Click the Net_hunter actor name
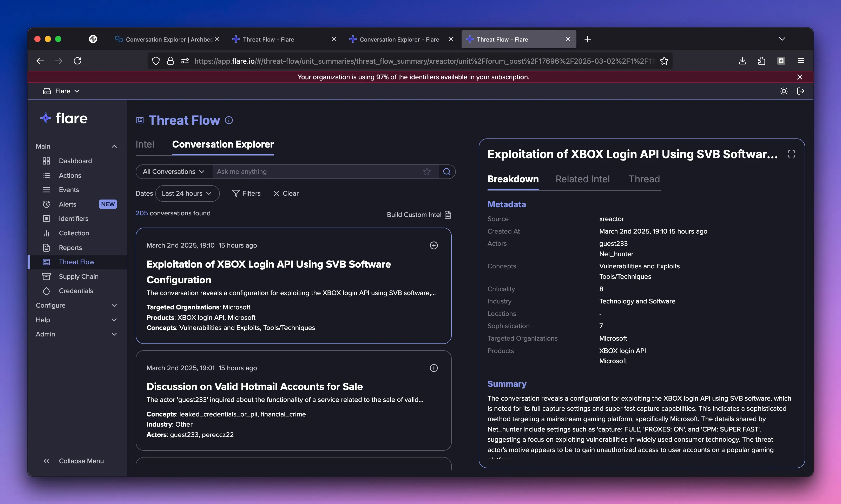The image size is (841, 504). (616, 254)
